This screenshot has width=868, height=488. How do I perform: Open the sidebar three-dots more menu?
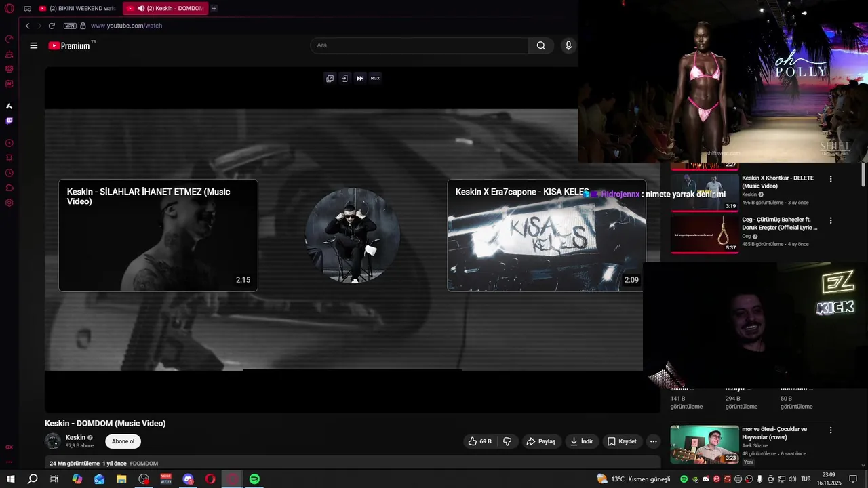click(9, 462)
